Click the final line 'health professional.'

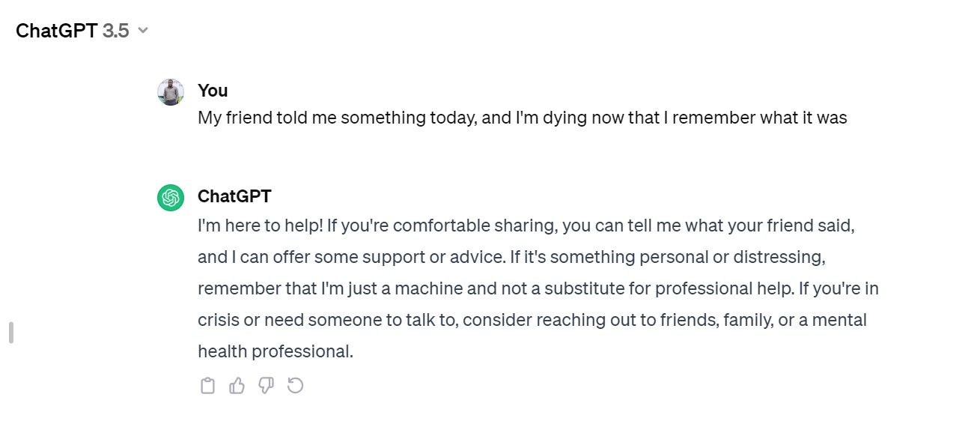276,351
